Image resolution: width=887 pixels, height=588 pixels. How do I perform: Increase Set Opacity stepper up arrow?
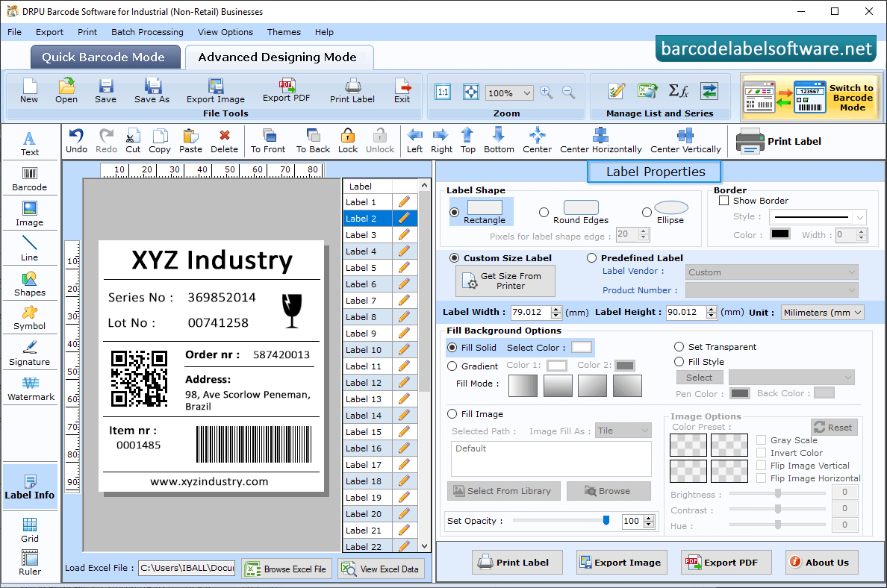[x=649, y=518]
